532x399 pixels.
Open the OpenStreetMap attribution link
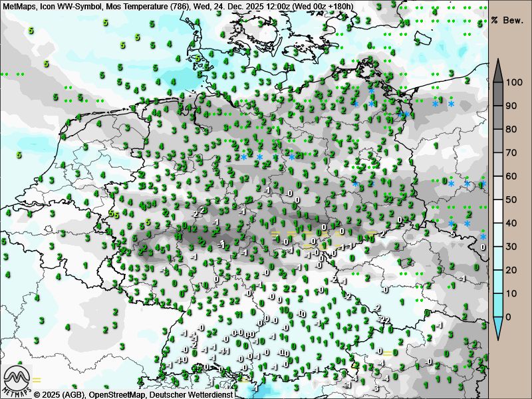click(x=115, y=394)
